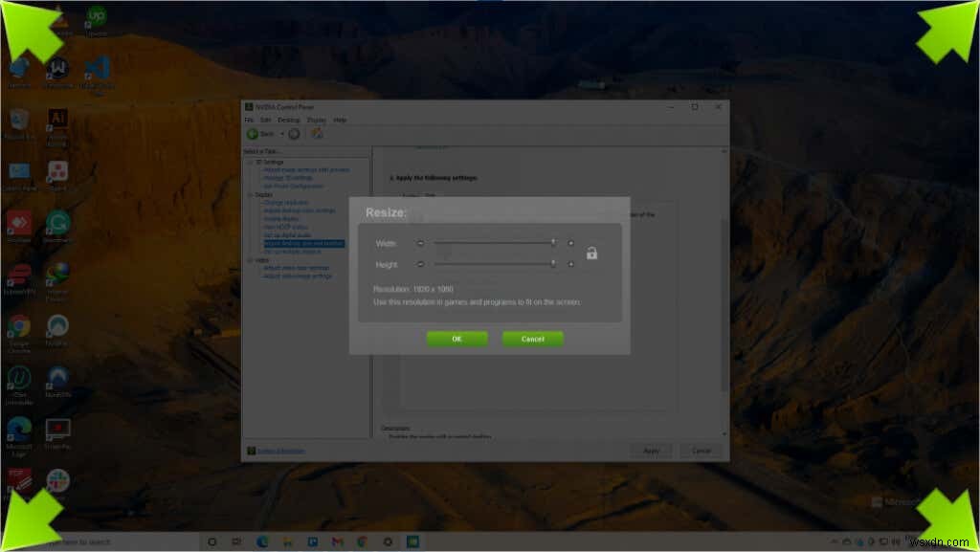The image size is (980, 552).
Task: Open the Desktop menu
Action: pos(291,120)
